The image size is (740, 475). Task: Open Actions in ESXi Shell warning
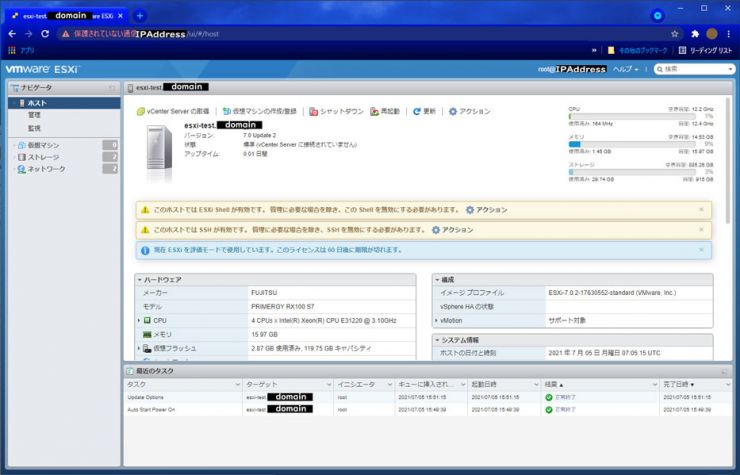487,210
